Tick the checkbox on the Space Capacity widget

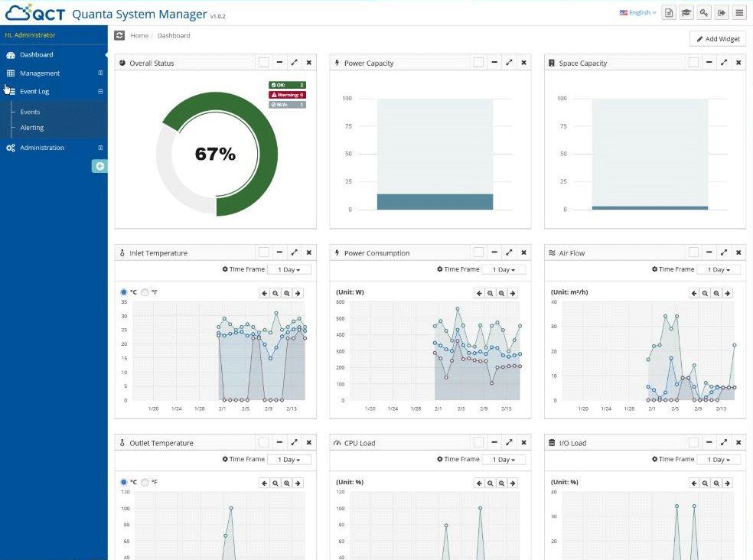click(x=693, y=63)
